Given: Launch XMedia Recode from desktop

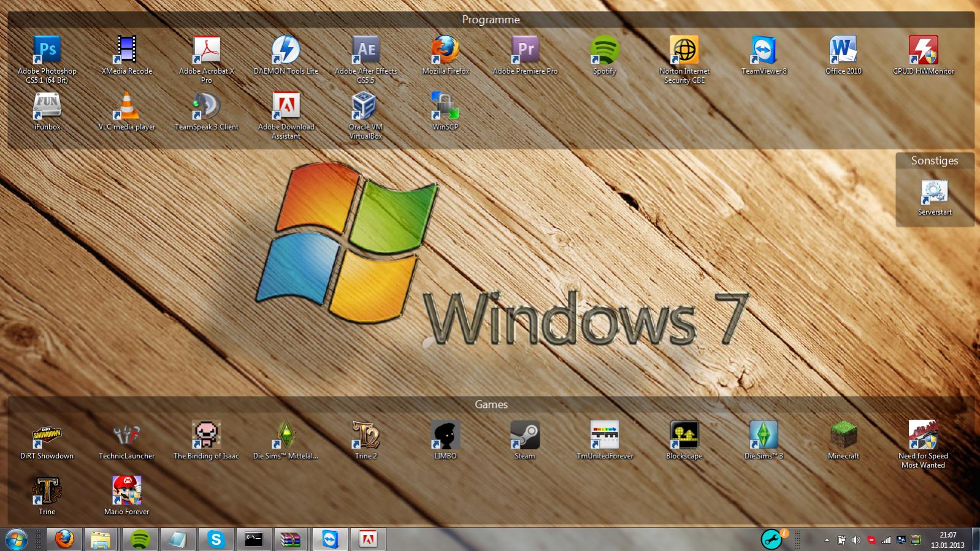Looking at the screenshot, I should click(127, 55).
